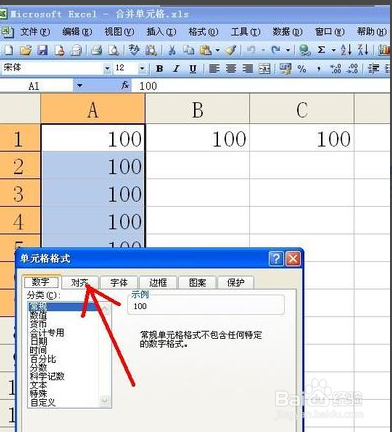
Task: Click the Save floppy disk icon
Action: (42, 50)
